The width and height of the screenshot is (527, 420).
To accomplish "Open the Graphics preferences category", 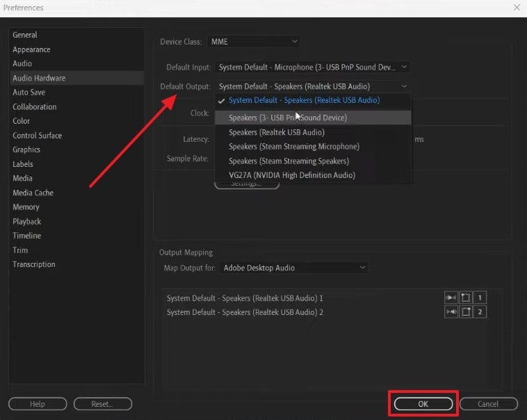I will (x=77, y=150).
